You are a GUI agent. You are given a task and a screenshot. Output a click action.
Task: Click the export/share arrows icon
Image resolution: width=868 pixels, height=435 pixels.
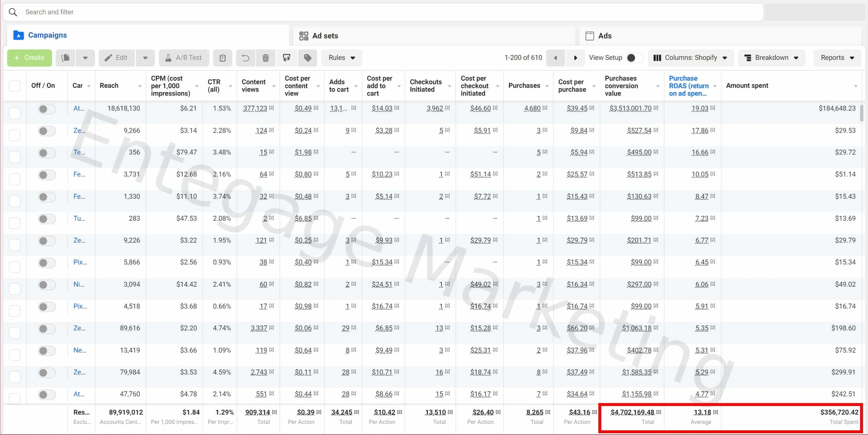coord(286,58)
